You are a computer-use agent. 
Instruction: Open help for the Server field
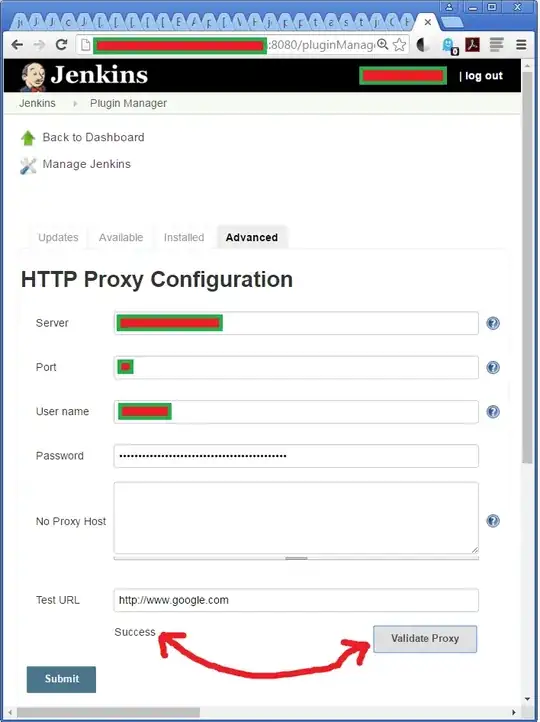coord(493,323)
